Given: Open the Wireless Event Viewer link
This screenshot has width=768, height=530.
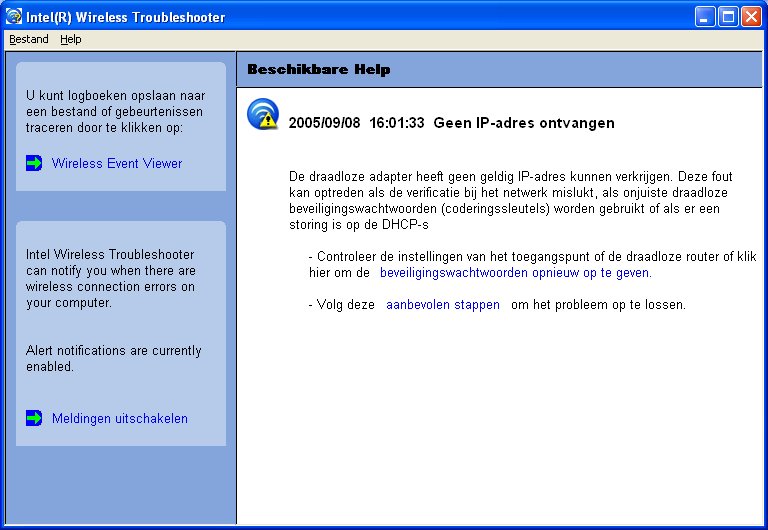Looking at the screenshot, I should click(x=117, y=163).
